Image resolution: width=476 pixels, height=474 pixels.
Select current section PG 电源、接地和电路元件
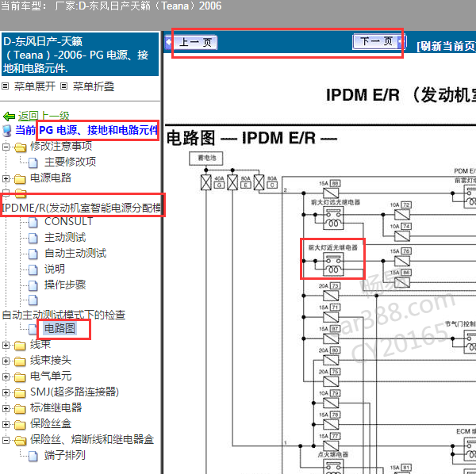[x=98, y=130]
